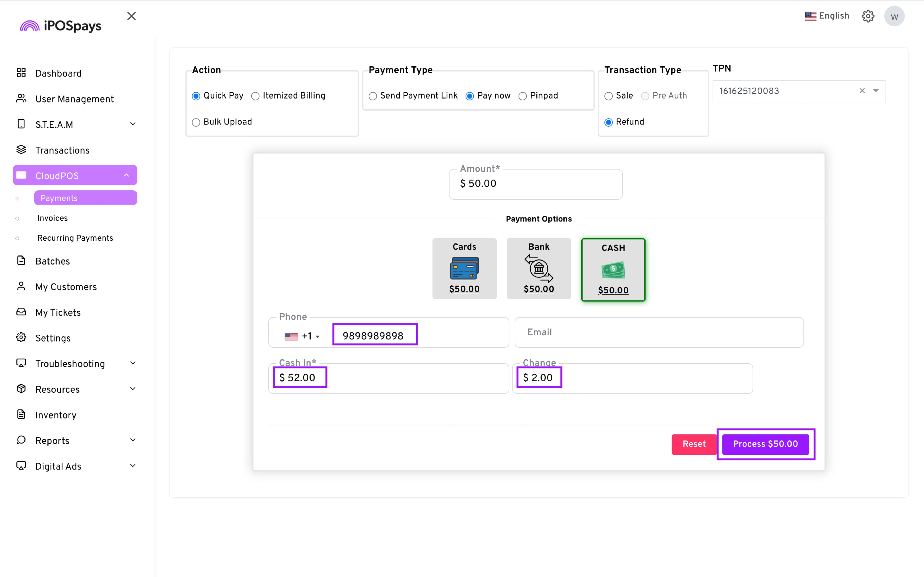Open settings via top-right gear icon
Image resolution: width=924 pixels, height=577 pixels.
coord(868,16)
